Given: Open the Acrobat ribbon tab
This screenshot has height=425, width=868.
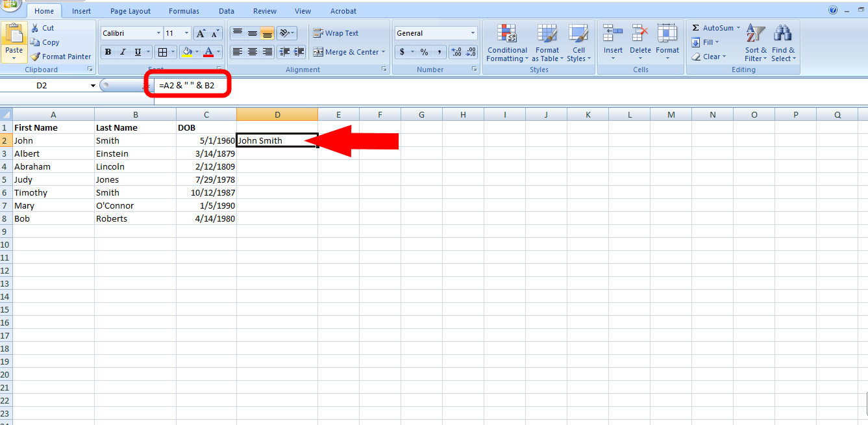Looking at the screenshot, I should [343, 10].
